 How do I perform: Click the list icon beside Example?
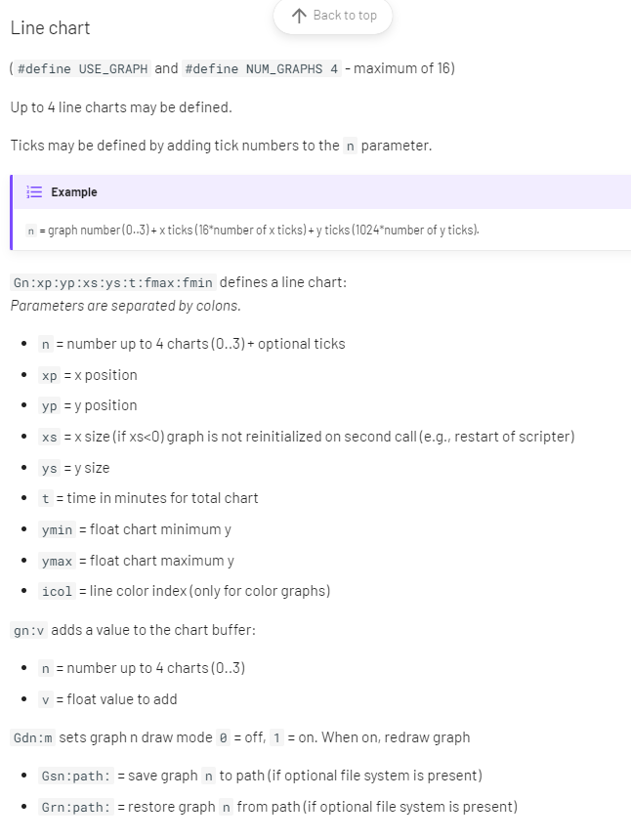pos(34,192)
